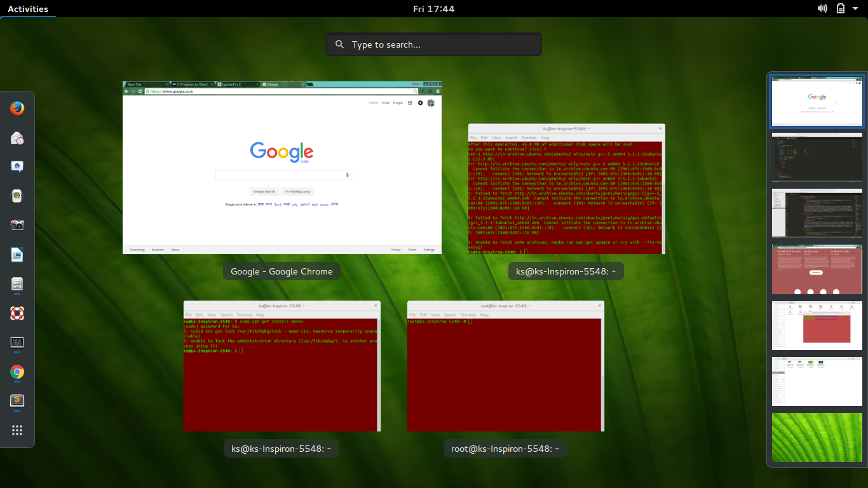Switch to first workspace showing Google page
Screen dimensions: 868x488
pos(817,101)
